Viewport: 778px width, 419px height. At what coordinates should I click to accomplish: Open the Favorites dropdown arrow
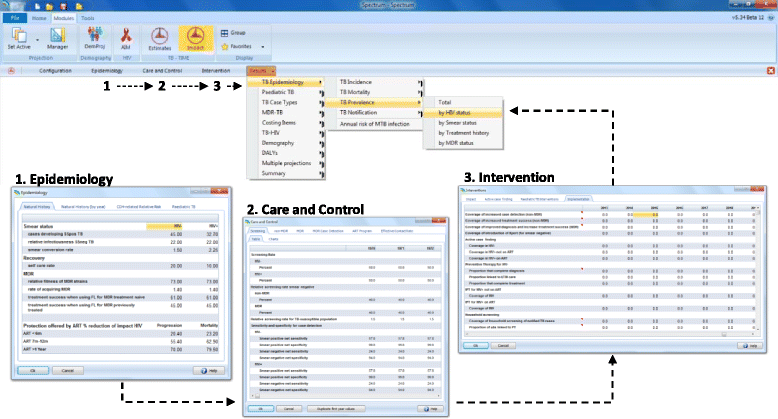262,47
